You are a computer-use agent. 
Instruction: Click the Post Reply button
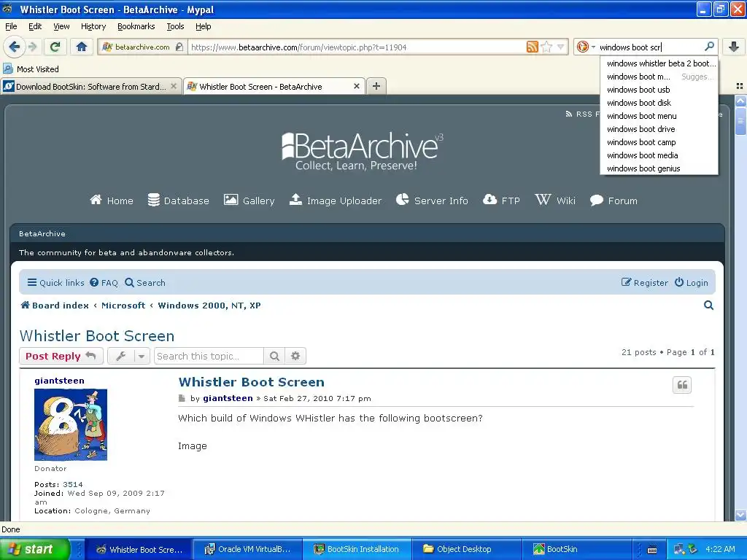pos(61,356)
